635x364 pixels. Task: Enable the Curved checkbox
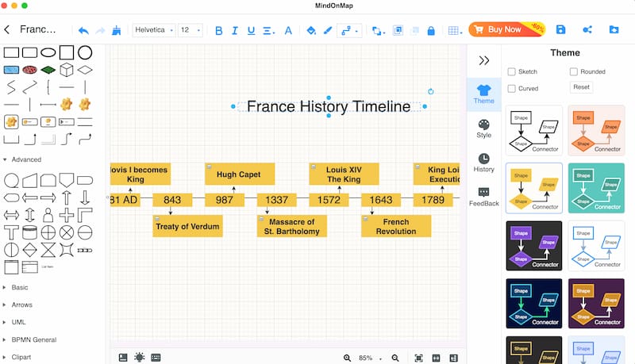[x=511, y=88]
